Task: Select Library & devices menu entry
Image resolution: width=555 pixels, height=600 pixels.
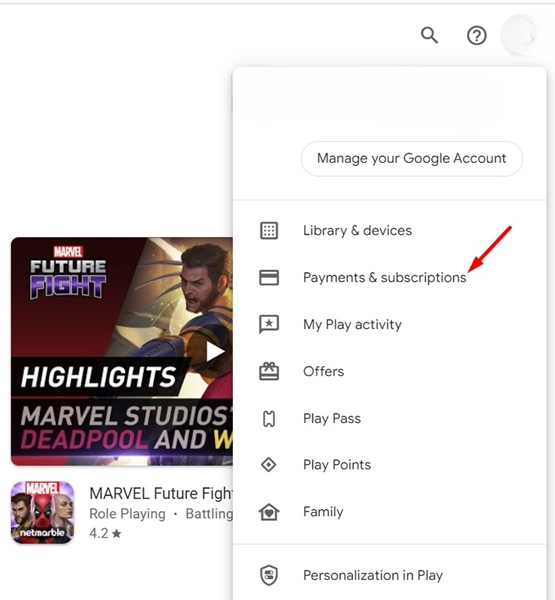Action: click(390, 231)
